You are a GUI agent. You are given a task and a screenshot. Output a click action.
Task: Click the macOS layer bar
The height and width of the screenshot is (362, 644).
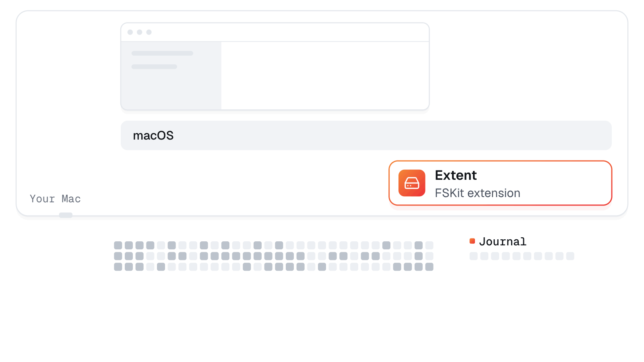point(366,136)
